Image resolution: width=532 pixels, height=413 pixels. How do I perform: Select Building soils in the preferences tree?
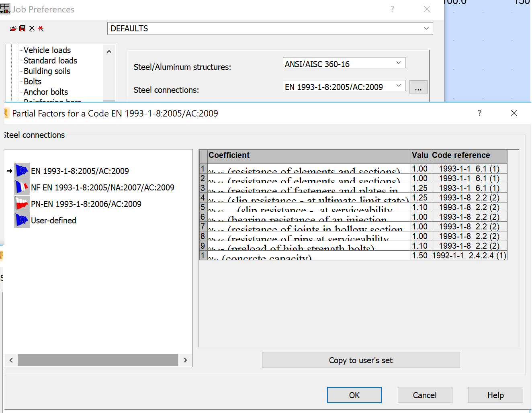coord(47,71)
